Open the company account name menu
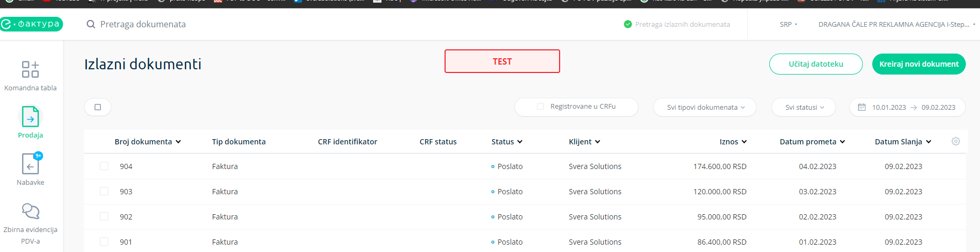Image resolution: width=980 pixels, height=252 pixels. pos(896,24)
